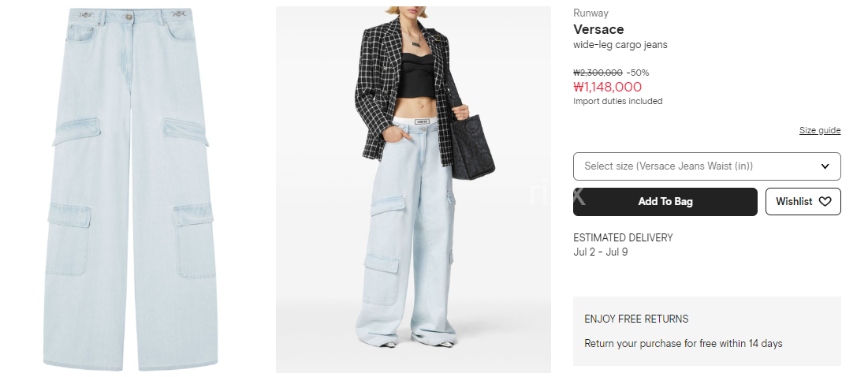Click the Jul 2 - Jul 9 delivery dates
868x377 pixels.
600,252
